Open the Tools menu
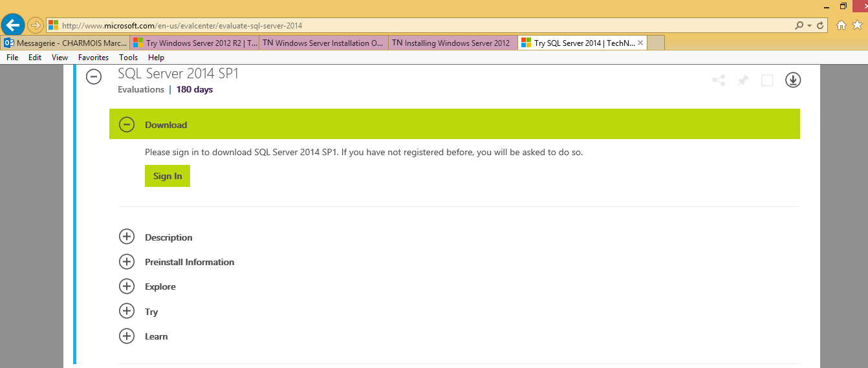Screen dimensions: 868x368 coord(129,58)
